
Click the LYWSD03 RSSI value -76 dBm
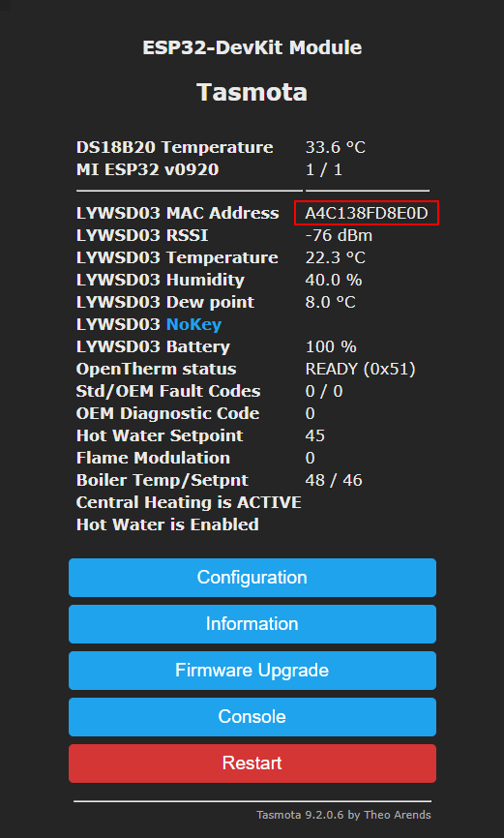coord(339,236)
